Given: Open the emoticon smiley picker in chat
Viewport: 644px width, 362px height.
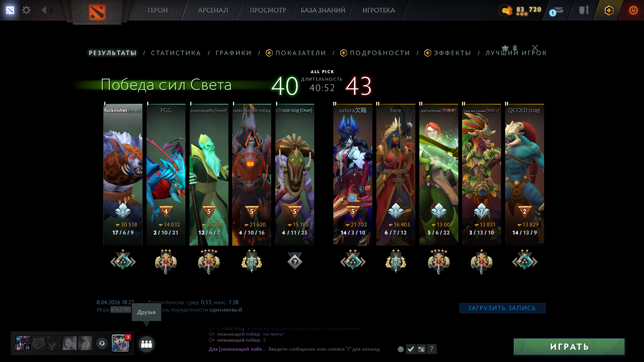Looking at the screenshot, I should click(x=401, y=349).
